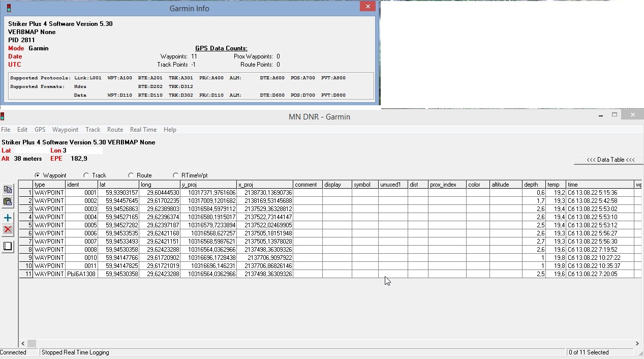Click the table properties icon below red X

(8, 247)
